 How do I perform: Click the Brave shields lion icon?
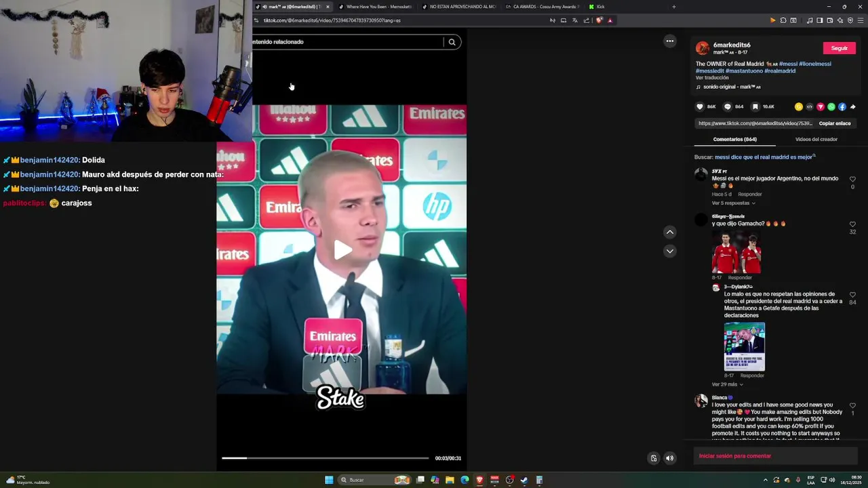pos(599,20)
